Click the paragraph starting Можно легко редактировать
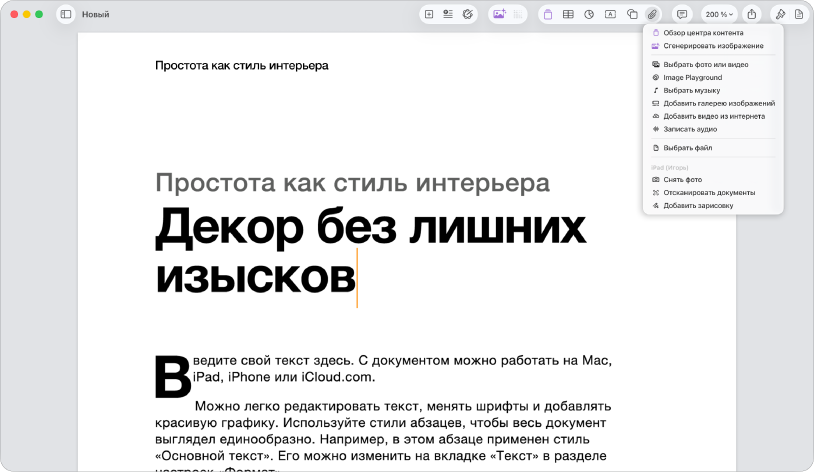The height and width of the screenshot is (473, 814). pos(383,436)
